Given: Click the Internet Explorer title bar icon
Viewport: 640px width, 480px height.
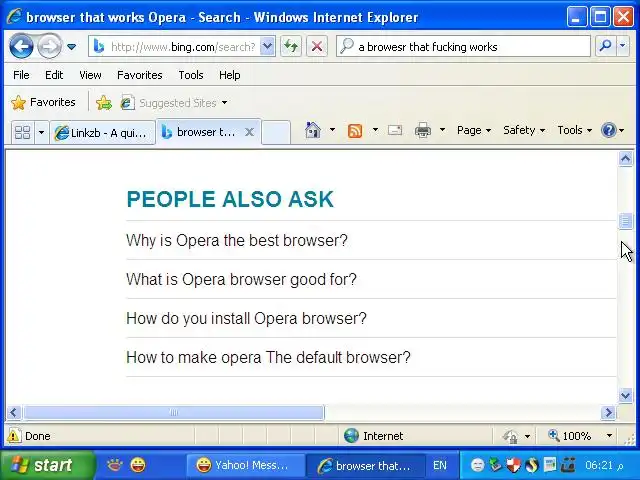Looking at the screenshot, I should click(x=14, y=17).
